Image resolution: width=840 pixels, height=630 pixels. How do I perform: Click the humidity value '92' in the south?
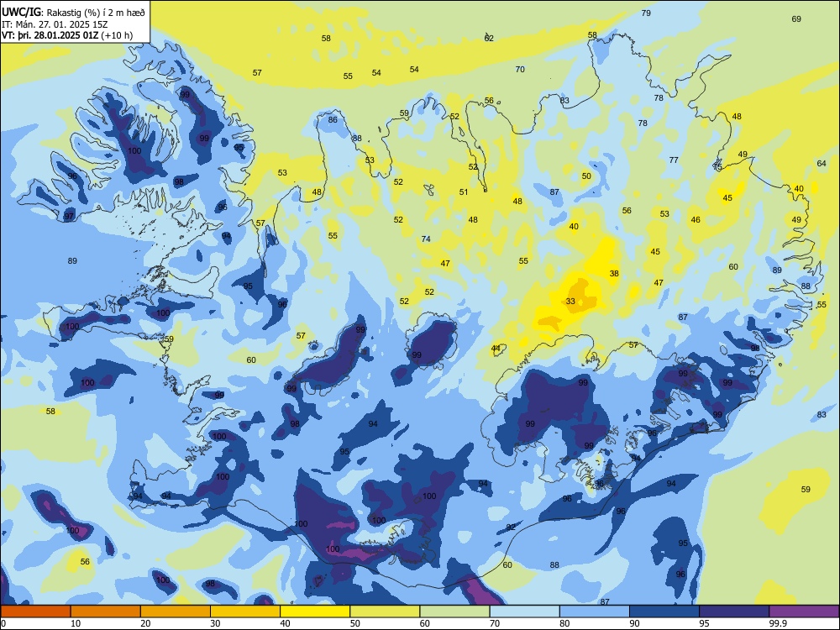[x=511, y=528]
